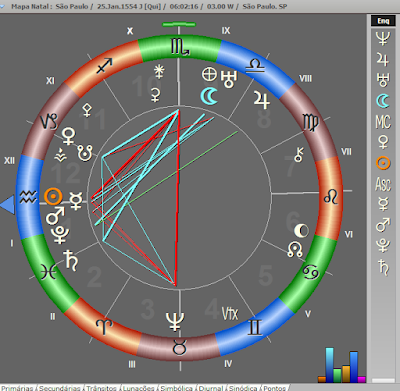Image resolution: width=400 pixels, height=391 pixels.
Task: Click Gemini sign on the zodiac ring
Action: [254, 327]
